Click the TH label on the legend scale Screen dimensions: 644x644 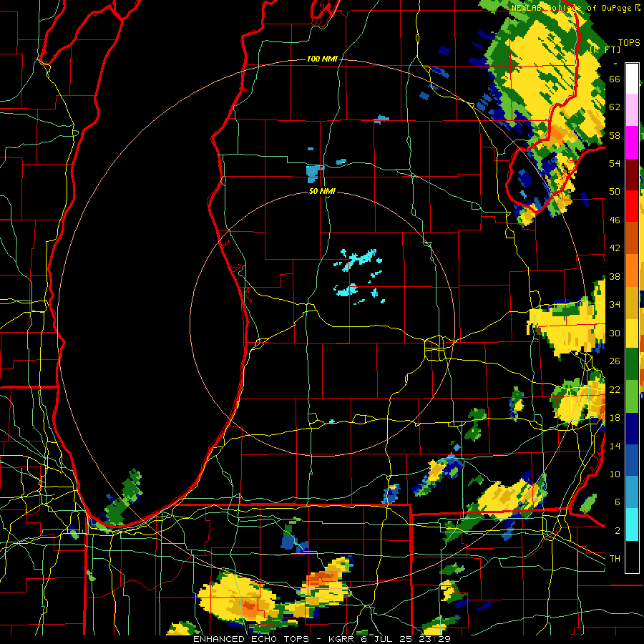point(615,559)
